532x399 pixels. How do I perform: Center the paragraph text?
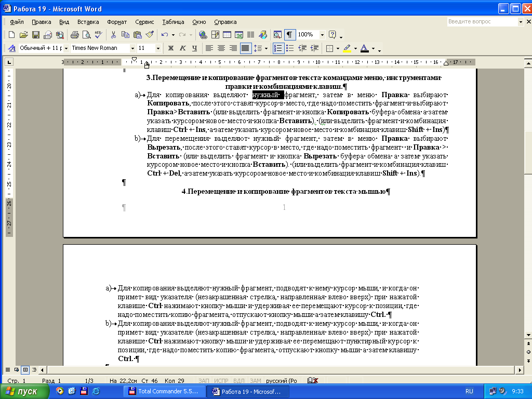[x=221, y=48]
